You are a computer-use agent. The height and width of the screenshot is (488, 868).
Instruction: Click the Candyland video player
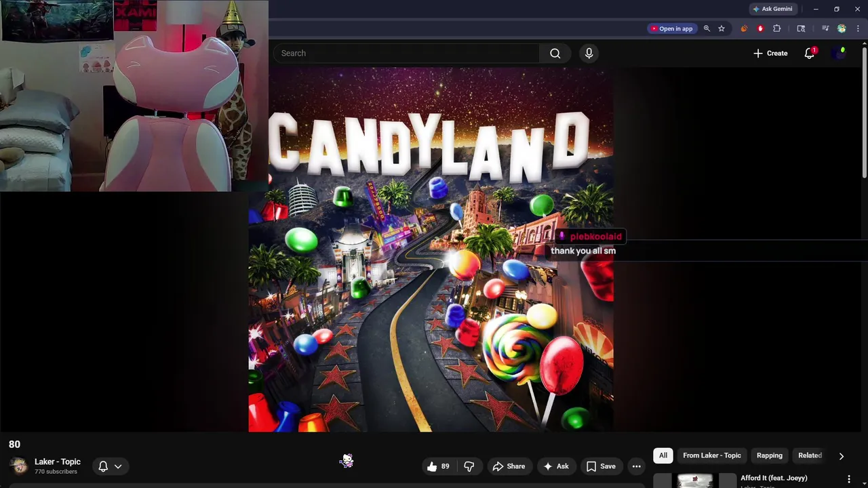431,249
